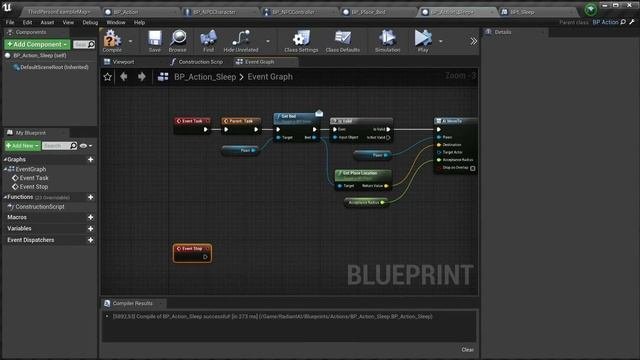Click BP_Action_Sleep breadcrumb
The height and width of the screenshot is (360, 640).
(205, 77)
